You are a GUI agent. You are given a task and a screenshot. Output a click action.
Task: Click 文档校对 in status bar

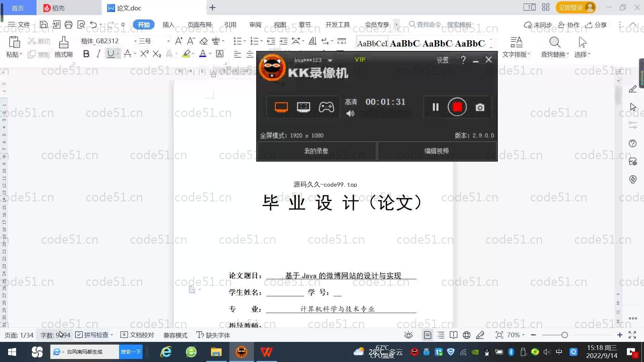(x=137, y=335)
